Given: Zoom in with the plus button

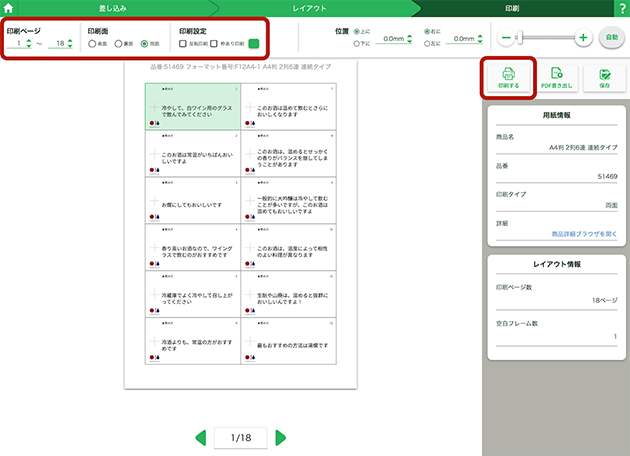Looking at the screenshot, I should (x=583, y=38).
